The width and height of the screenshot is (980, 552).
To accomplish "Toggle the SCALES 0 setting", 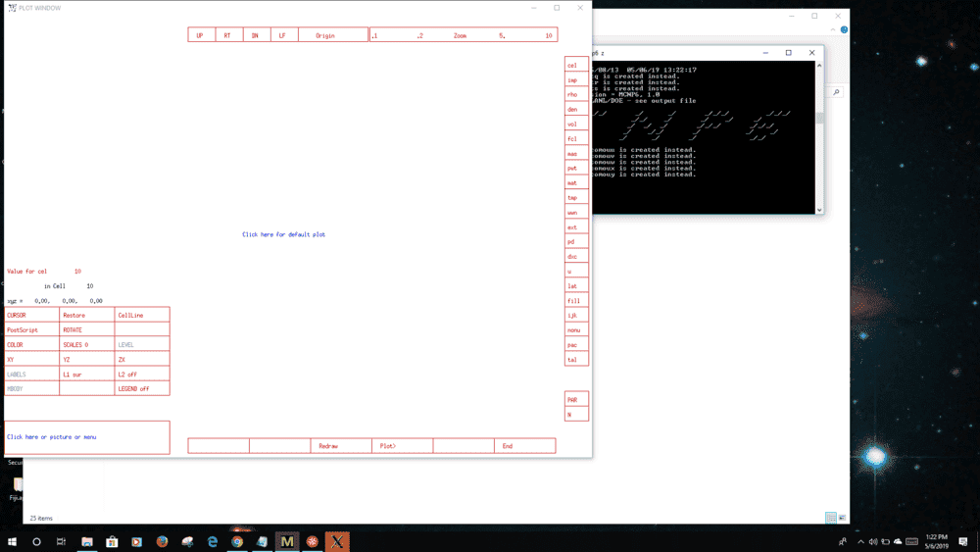I will click(x=87, y=344).
